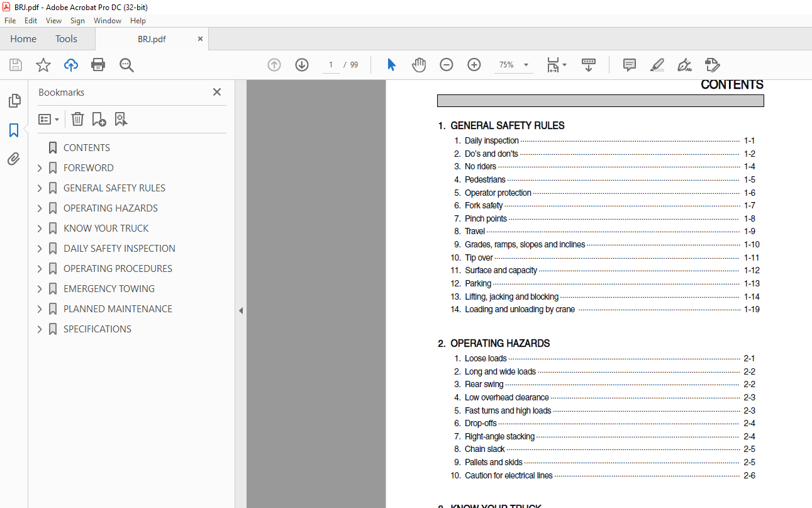Click the Tip over contents entry
The height and width of the screenshot is (508, 812).
pos(605,257)
